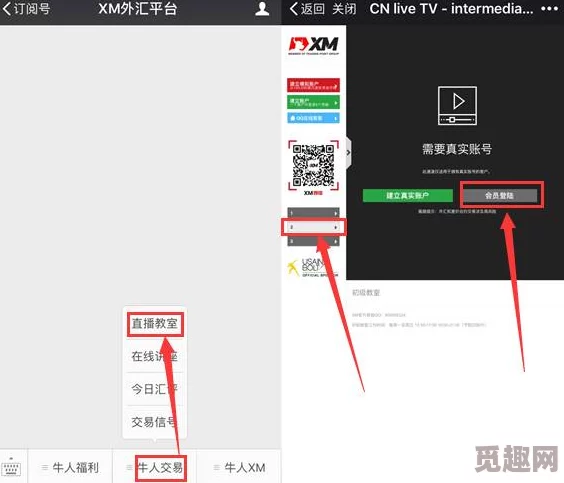564x483 pixels.
Task: Select 今日汇评 from popup menu
Action: [x=155, y=389]
